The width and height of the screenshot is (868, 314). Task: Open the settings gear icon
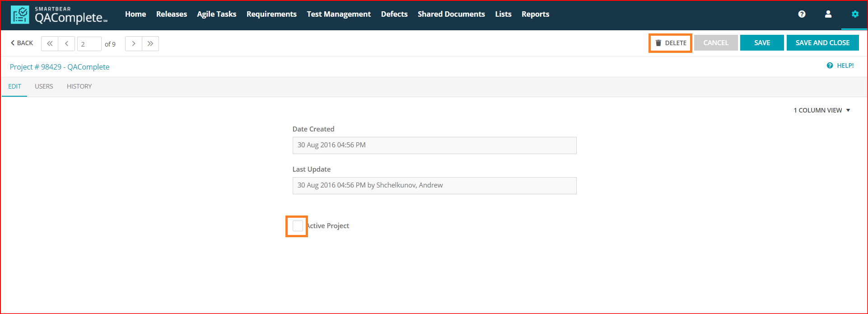coord(854,14)
